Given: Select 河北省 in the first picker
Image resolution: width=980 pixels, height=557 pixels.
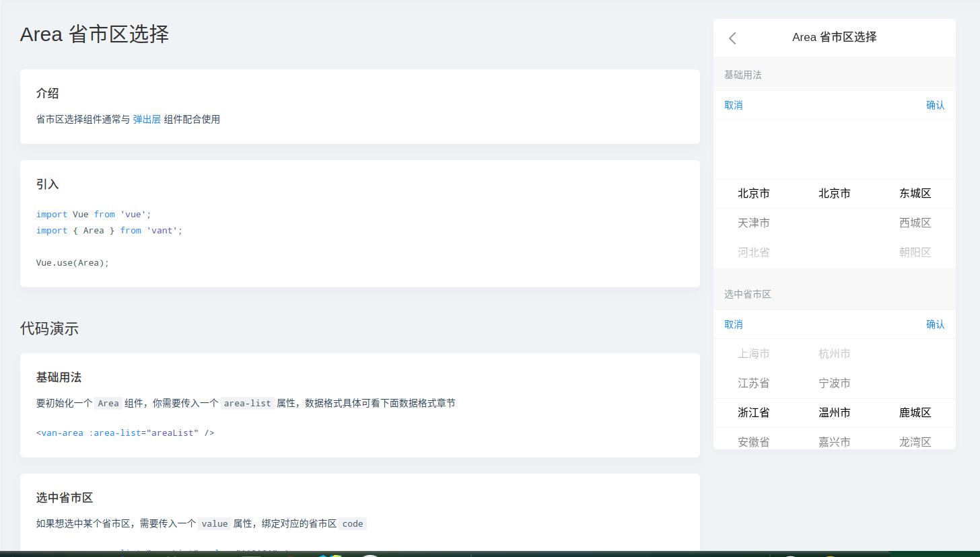Looking at the screenshot, I should (754, 253).
